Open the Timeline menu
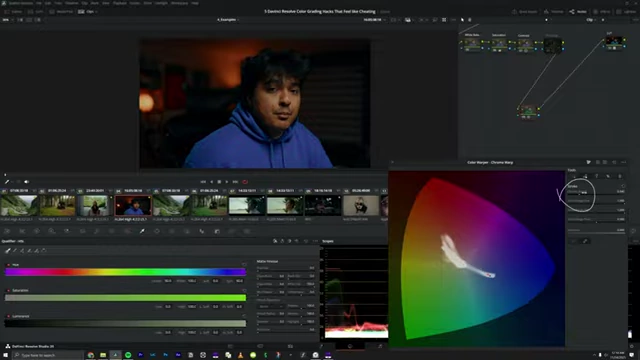The height and width of the screenshot is (360, 640). [71, 3]
